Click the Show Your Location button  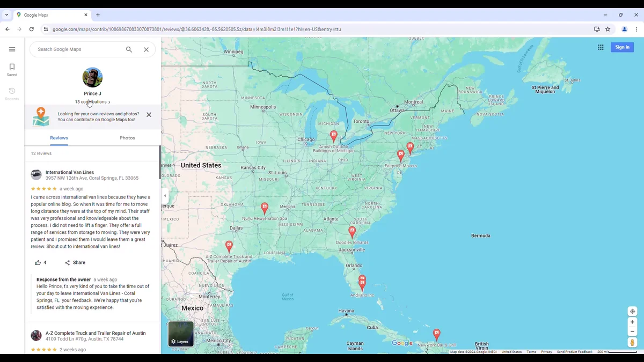pyautogui.click(x=632, y=312)
